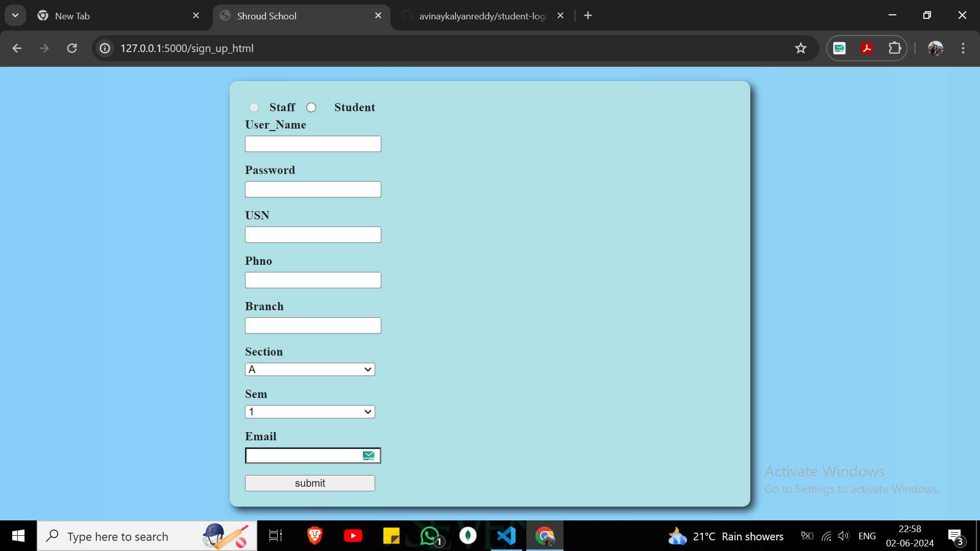Expand the tab search dropdown arrow
980x551 pixels.
point(15,15)
